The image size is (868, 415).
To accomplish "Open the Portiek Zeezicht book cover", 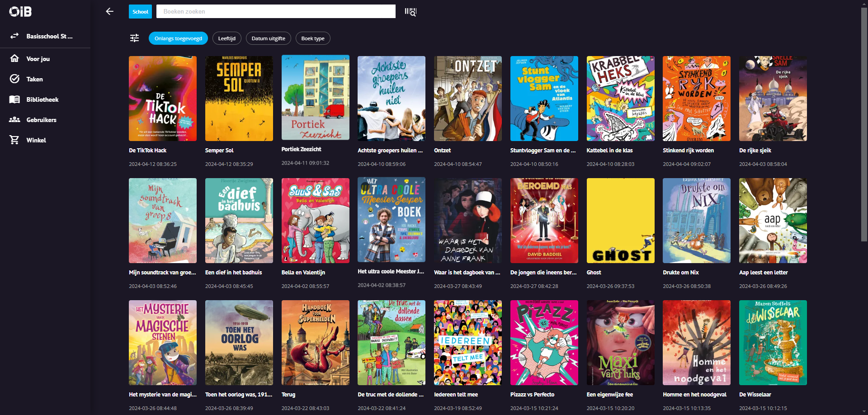I will pos(316,98).
